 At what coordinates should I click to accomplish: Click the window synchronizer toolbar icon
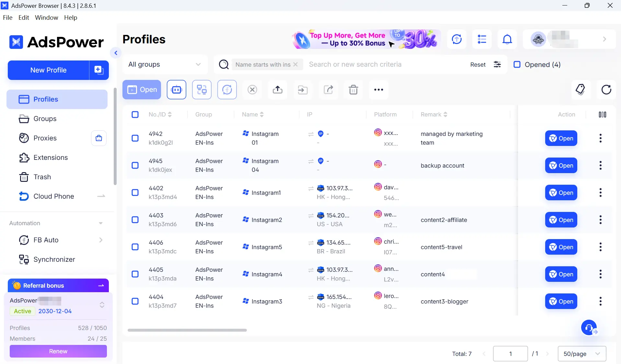click(x=202, y=90)
